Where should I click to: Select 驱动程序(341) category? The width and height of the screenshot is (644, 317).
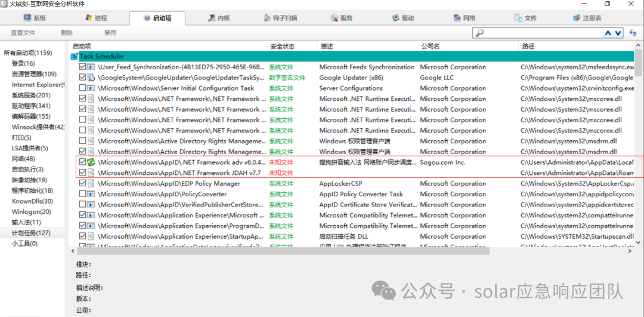point(31,106)
